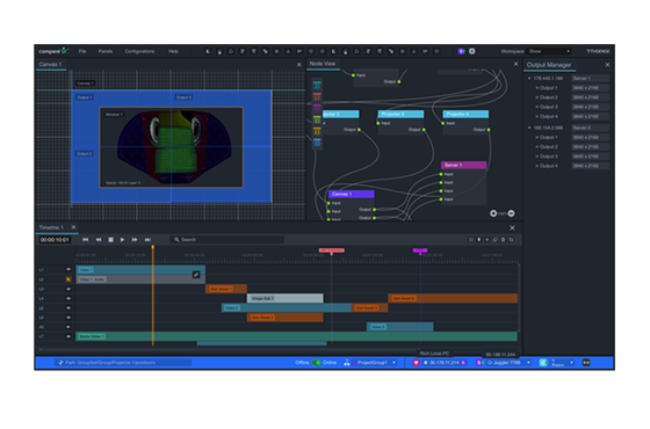Toggle visibility eye for layer L4
Image resolution: width=650 pixels, height=429 pixels.
(x=68, y=298)
